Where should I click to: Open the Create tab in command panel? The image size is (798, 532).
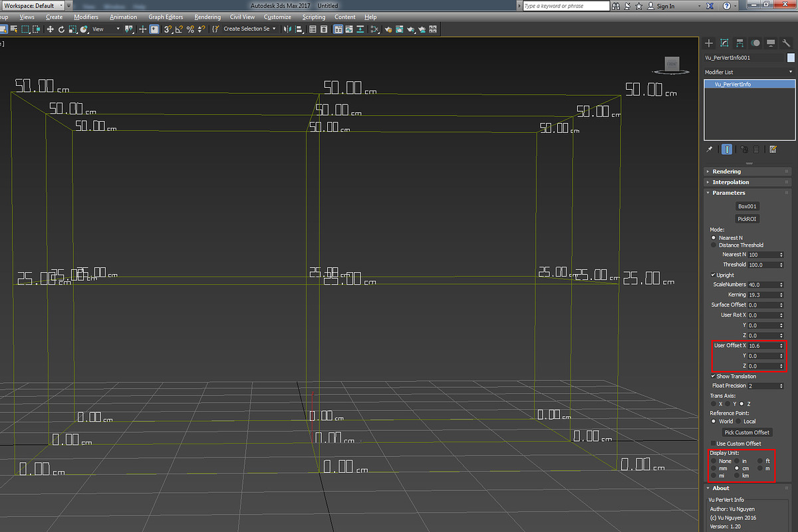click(709, 43)
